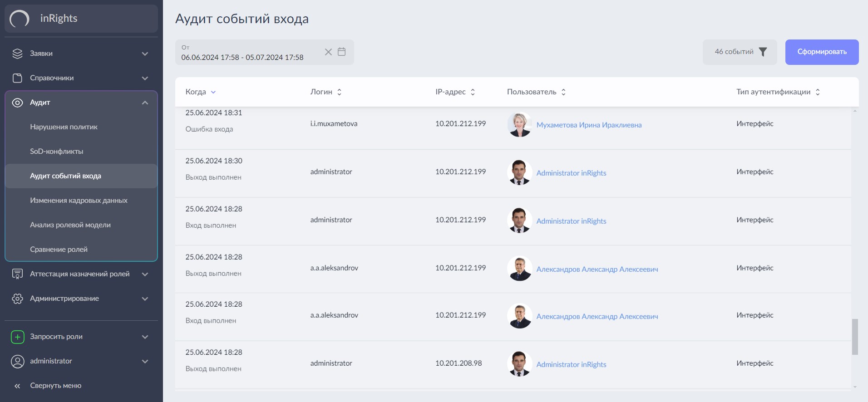
Task: Click the Аудит eye icon
Action: click(x=17, y=103)
